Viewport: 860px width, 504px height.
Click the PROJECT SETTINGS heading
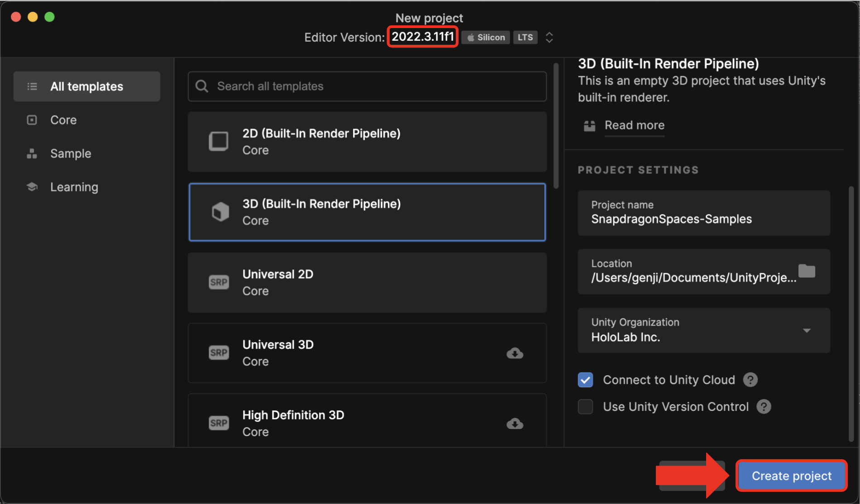click(638, 170)
